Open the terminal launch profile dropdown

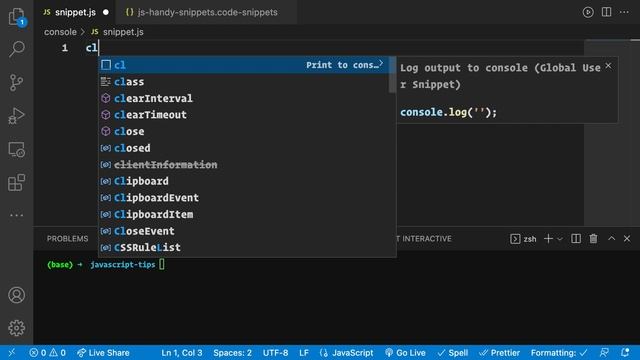coord(560,239)
